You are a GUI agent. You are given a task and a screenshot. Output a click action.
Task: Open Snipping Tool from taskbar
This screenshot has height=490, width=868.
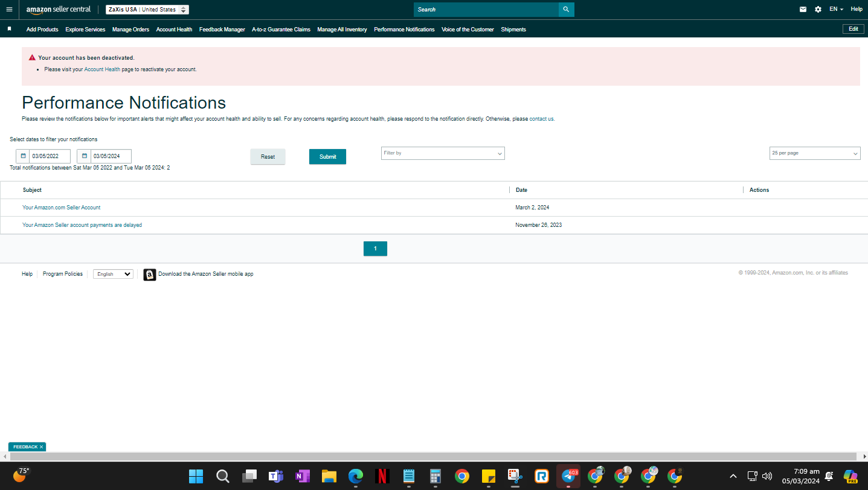(515, 476)
